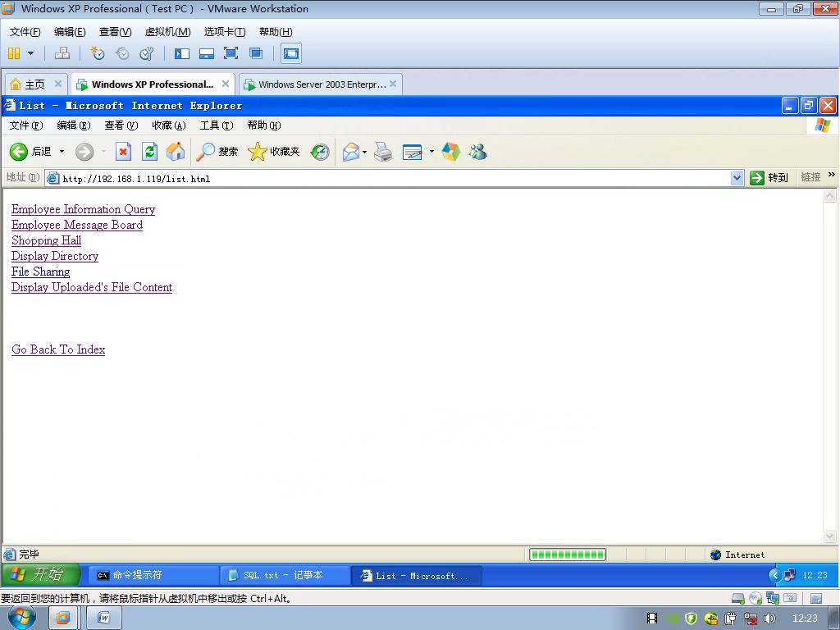Open Employee Message Board link

pyautogui.click(x=77, y=225)
